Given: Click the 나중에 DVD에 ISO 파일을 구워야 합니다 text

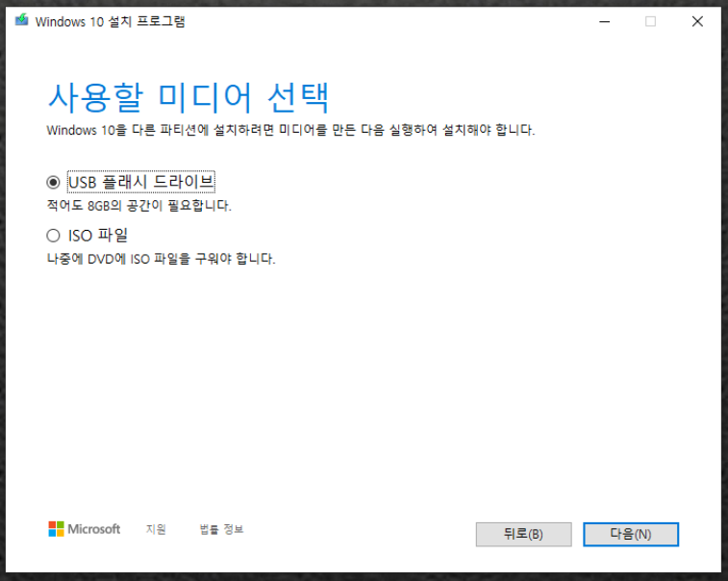Looking at the screenshot, I should (161, 259).
